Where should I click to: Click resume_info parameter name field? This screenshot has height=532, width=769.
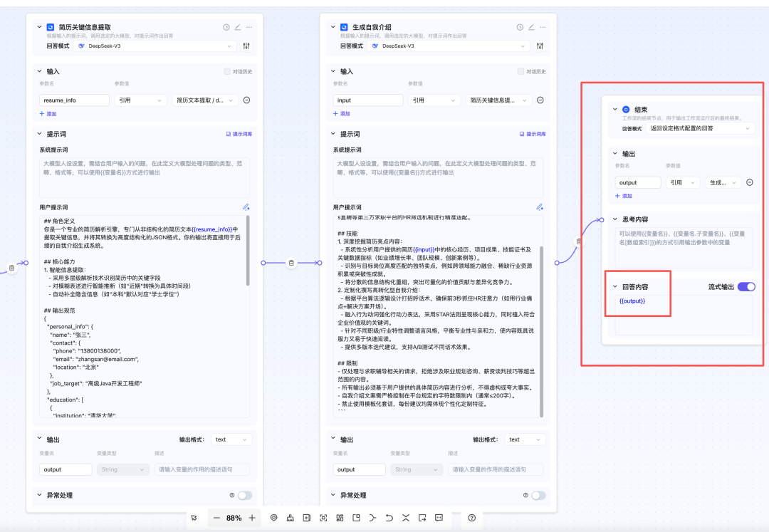(x=74, y=100)
